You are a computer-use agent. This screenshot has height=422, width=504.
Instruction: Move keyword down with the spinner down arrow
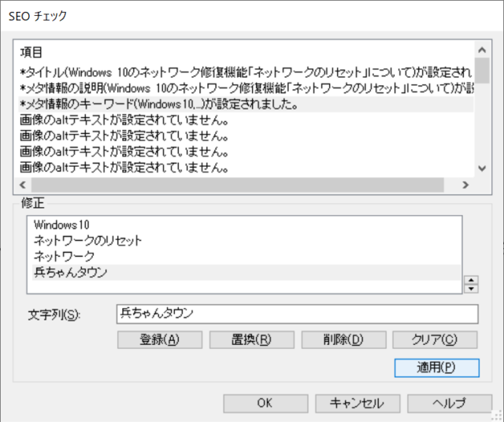pyautogui.click(x=471, y=289)
